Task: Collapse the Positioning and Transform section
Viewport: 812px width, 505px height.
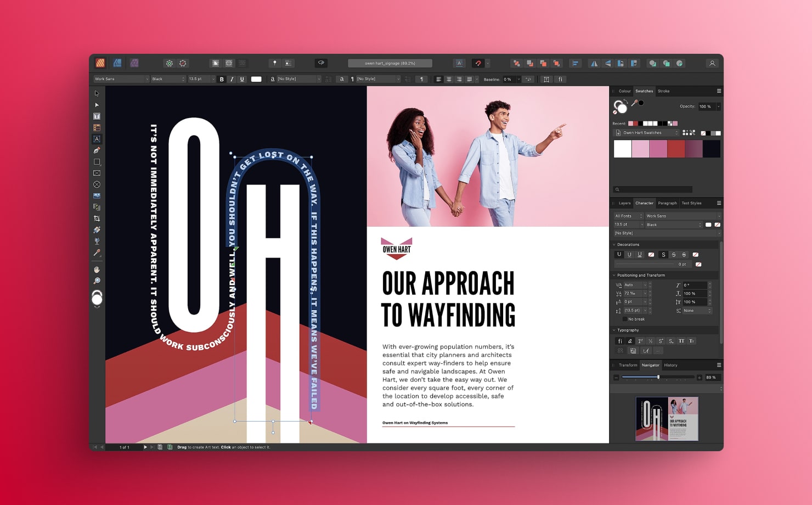Action: coord(613,275)
